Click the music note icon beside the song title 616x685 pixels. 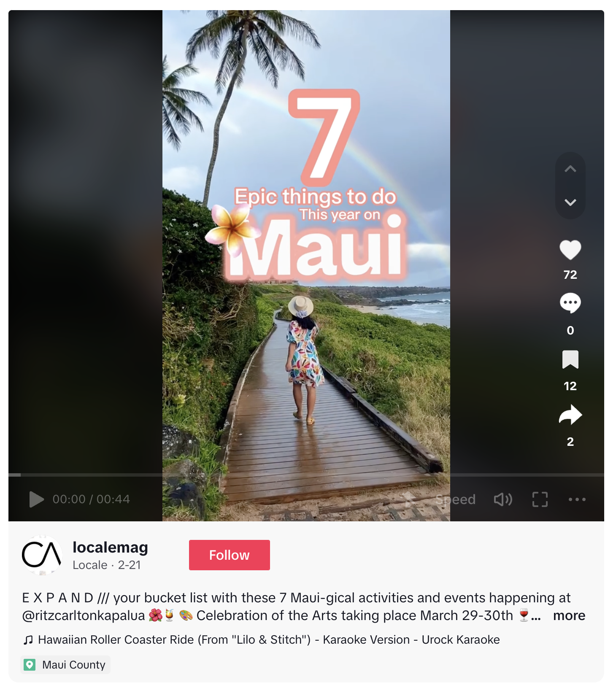[x=28, y=640]
